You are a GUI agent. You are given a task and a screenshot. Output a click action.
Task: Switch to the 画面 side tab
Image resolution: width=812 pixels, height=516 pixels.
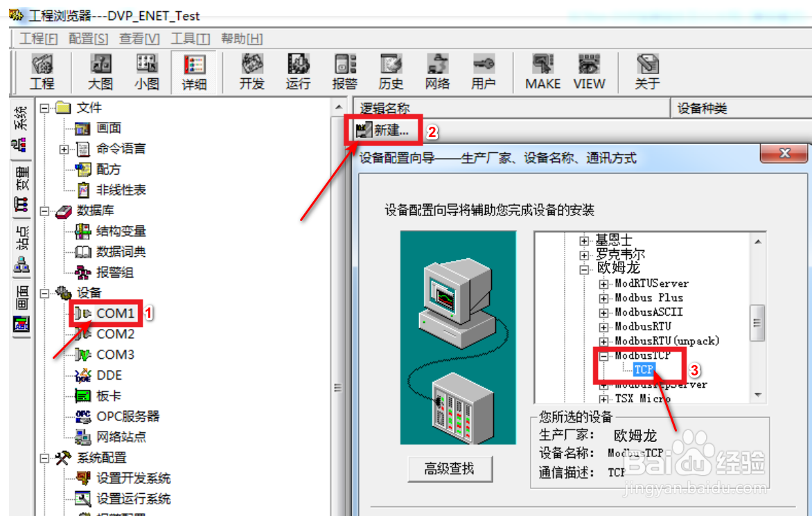21,308
